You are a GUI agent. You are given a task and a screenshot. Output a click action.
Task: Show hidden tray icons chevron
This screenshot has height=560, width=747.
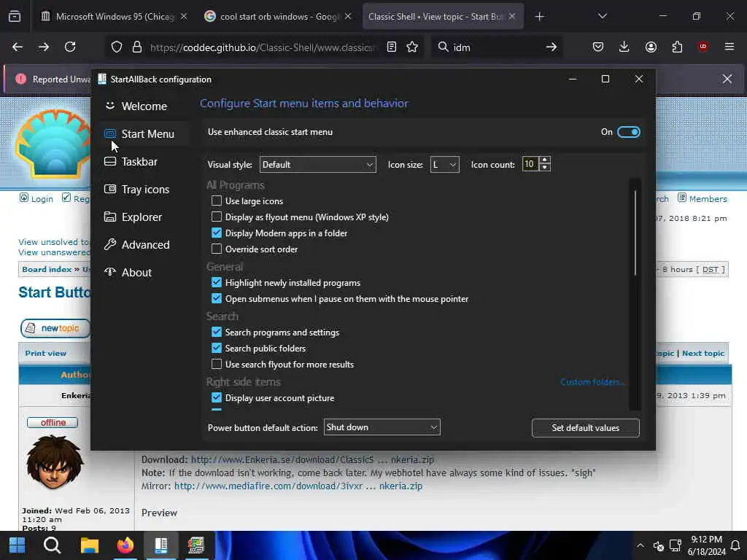point(640,545)
